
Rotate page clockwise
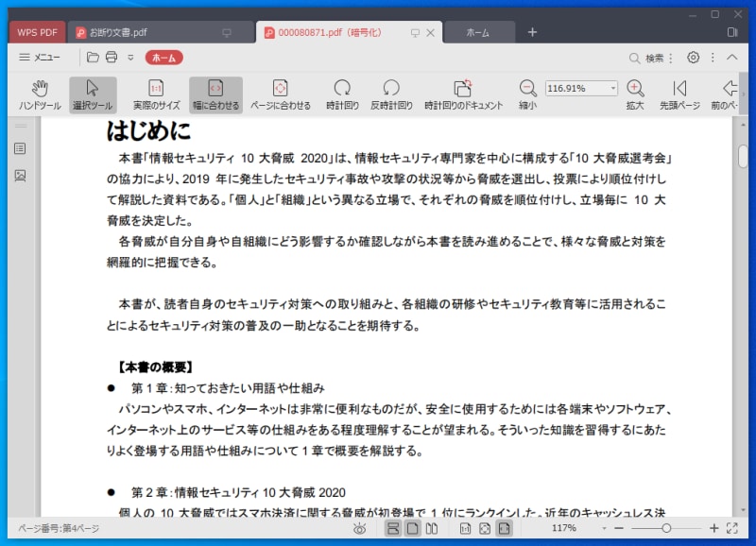point(342,94)
